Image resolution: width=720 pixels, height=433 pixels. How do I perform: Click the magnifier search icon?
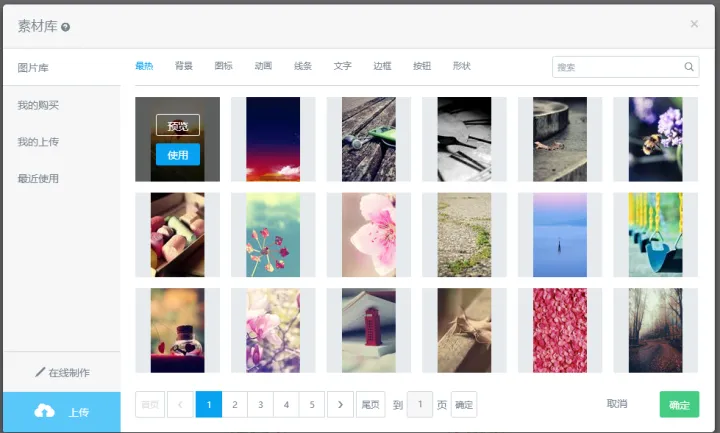click(x=689, y=67)
